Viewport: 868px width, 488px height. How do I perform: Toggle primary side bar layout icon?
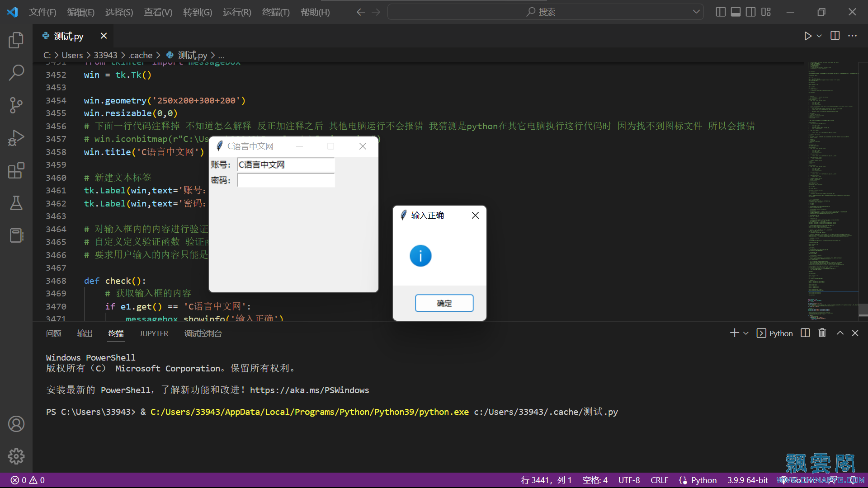tap(721, 12)
